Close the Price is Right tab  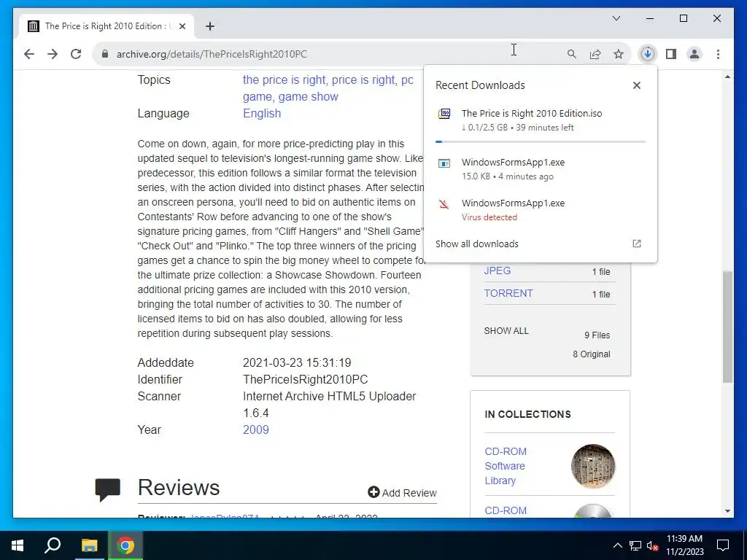tap(182, 26)
